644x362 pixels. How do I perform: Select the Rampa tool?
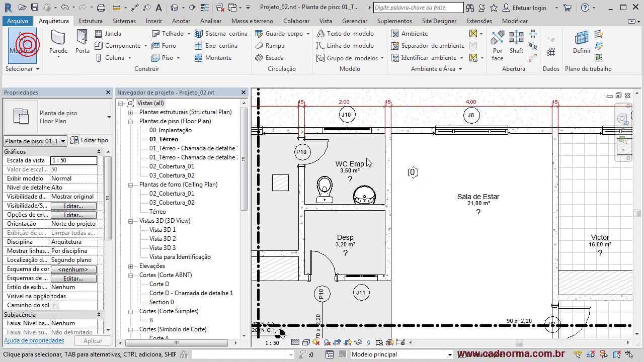(x=270, y=46)
